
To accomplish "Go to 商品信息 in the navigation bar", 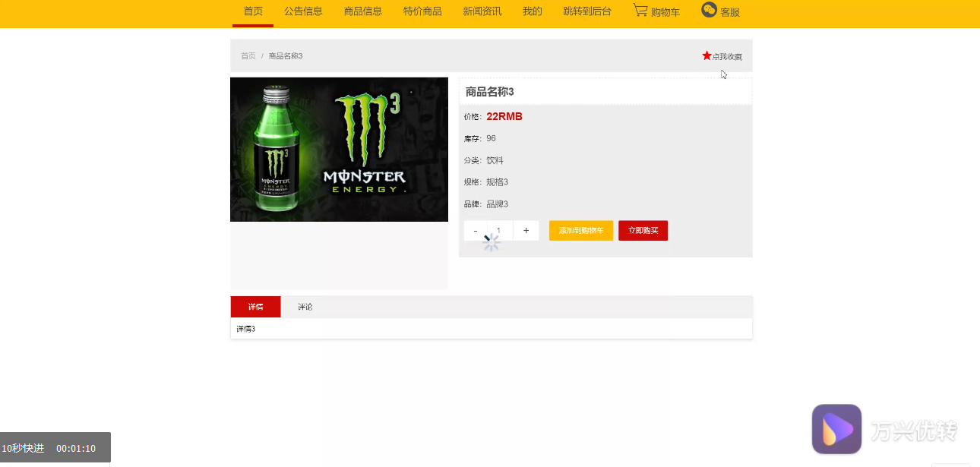I will pos(363,11).
